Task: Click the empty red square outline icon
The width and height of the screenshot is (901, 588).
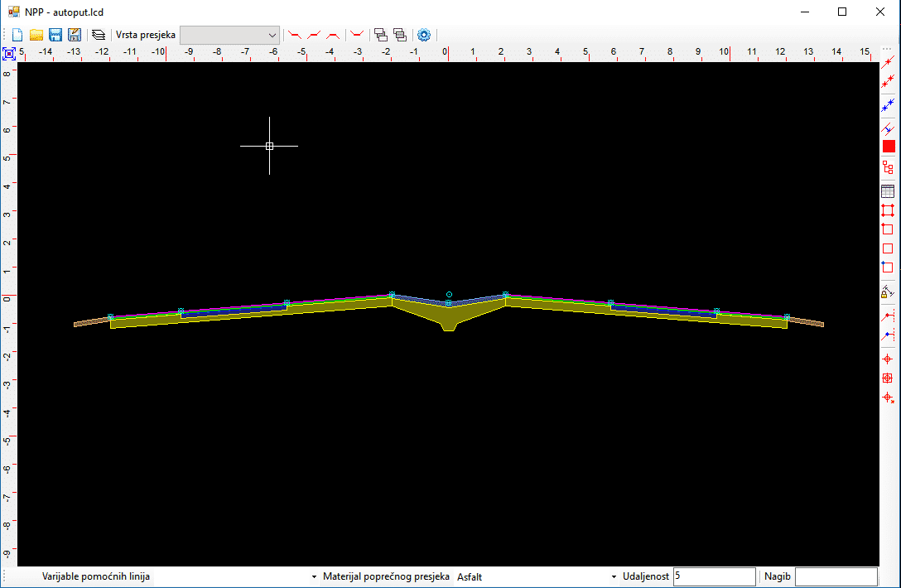Action: 888,248
